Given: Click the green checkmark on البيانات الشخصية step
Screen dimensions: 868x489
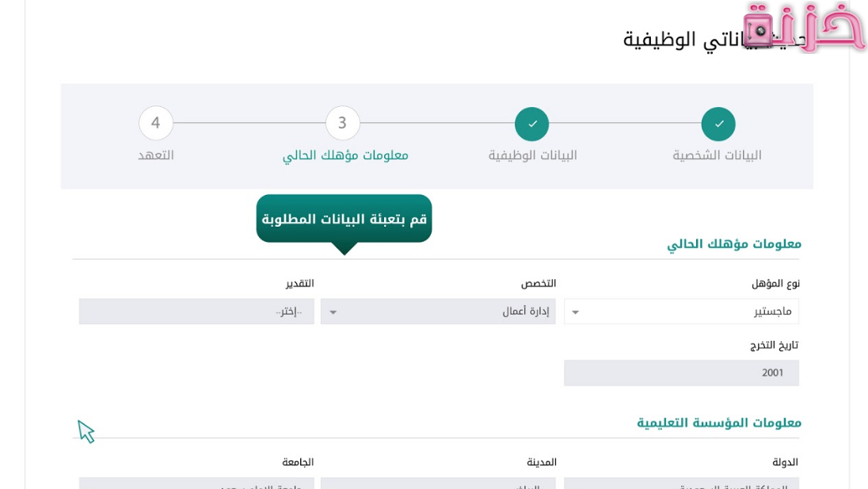Looking at the screenshot, I should [x=719, y=123].
